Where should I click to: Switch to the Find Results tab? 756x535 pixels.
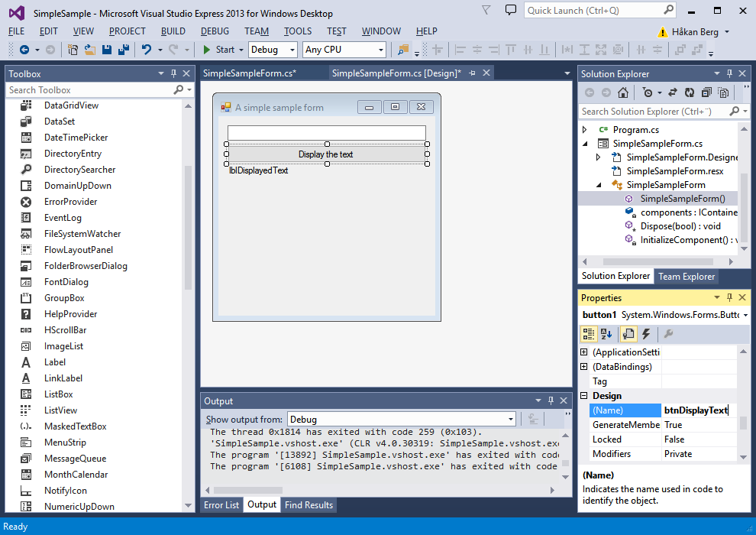pyautogui.click(x=309, y=505)
